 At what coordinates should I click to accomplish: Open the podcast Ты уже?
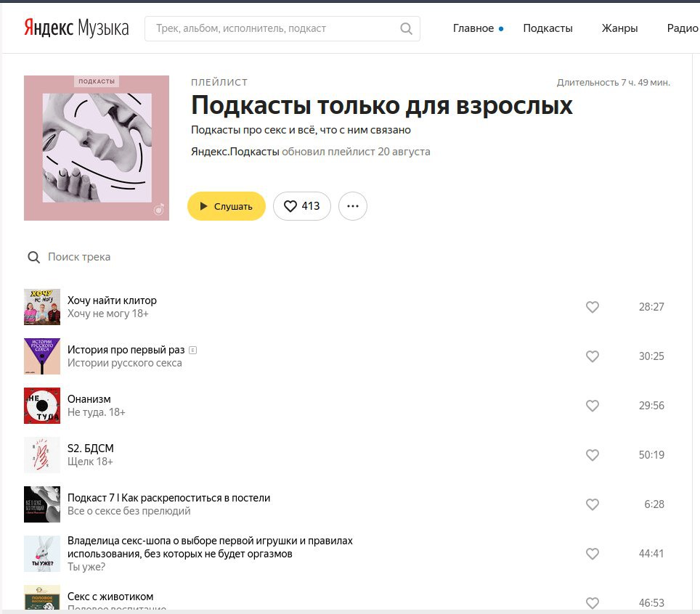coord(86,567)
